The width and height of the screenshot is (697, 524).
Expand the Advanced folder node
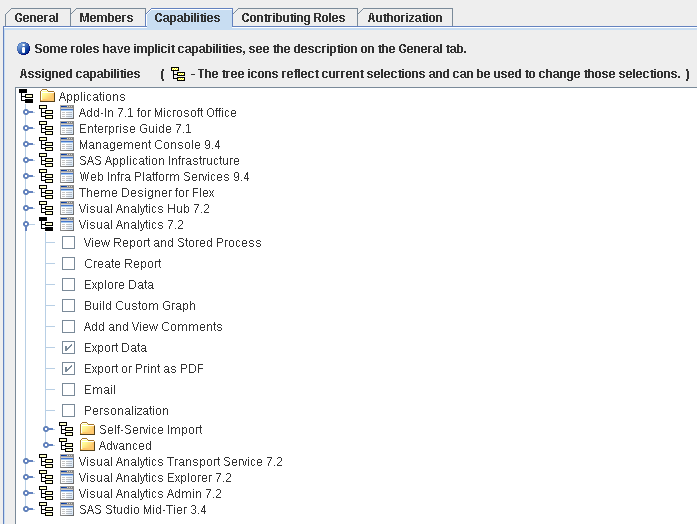pyautogui.click(x=47, y=445)
